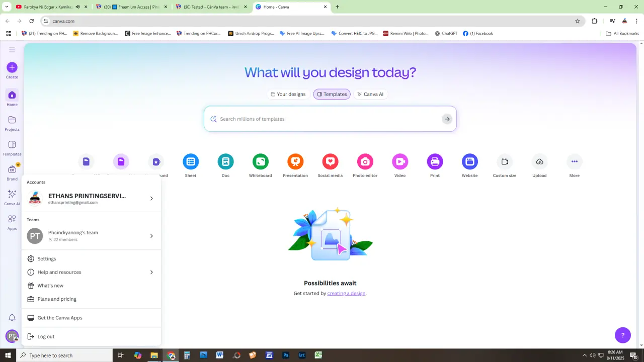Switch to Tested - Canva team browser tab
The image size is (644, 362).
211,7
